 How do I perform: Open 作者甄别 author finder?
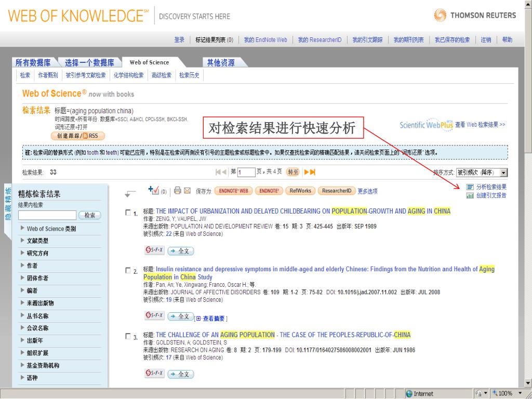[48, 75]
